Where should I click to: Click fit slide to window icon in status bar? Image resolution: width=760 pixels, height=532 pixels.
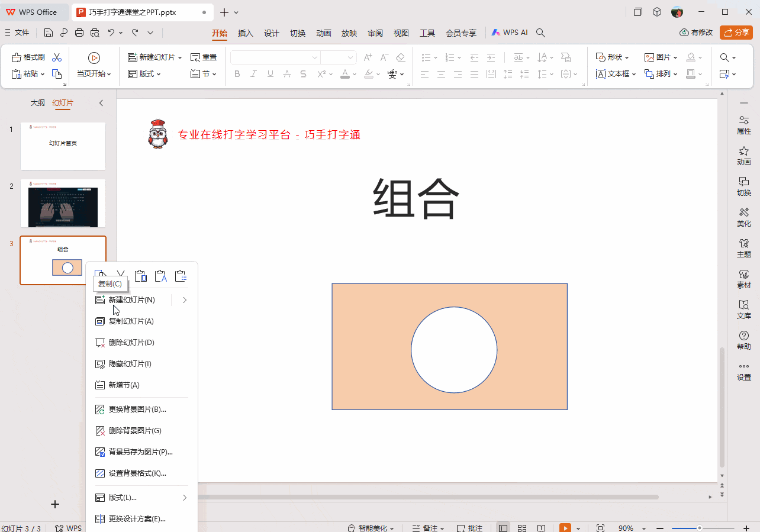600,528
